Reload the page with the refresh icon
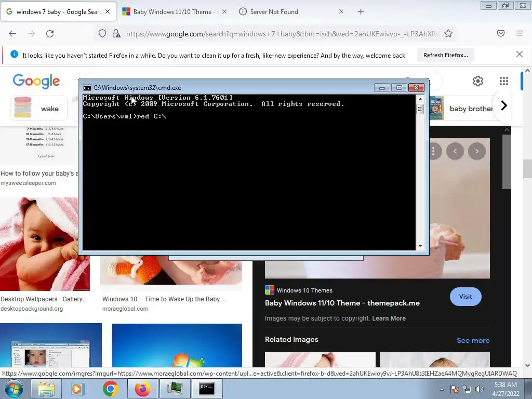This screenshot has width=532, height=399. (x=50, y=34)
